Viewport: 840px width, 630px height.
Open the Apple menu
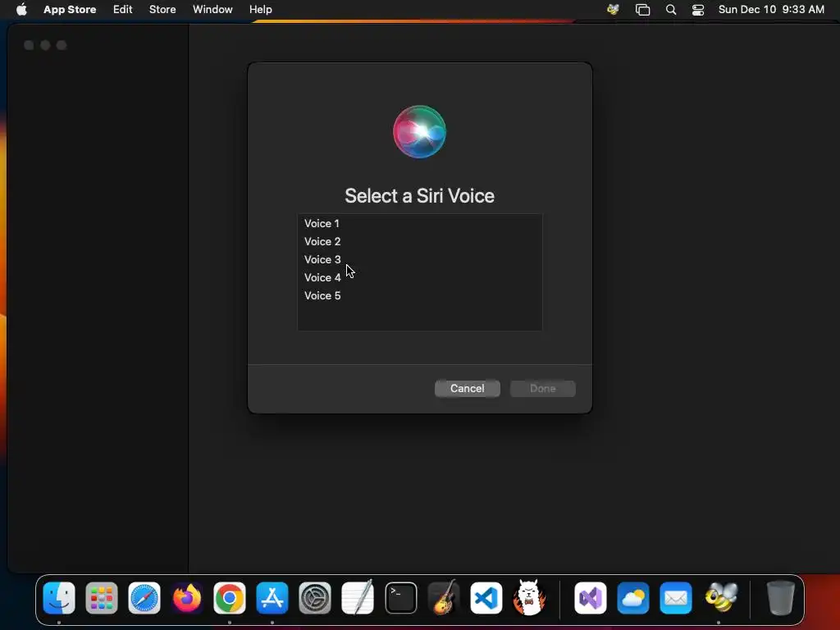21,10
